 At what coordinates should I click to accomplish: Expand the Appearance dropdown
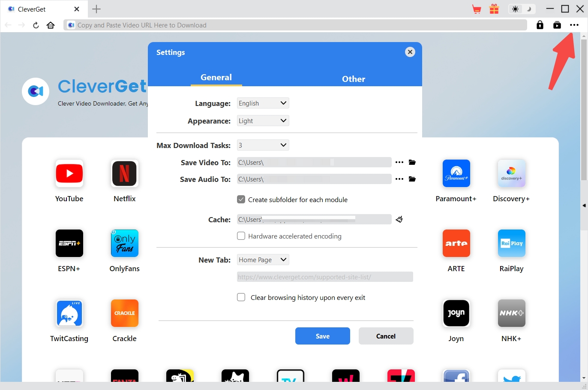pyautogui.click(x=263, y=121)
